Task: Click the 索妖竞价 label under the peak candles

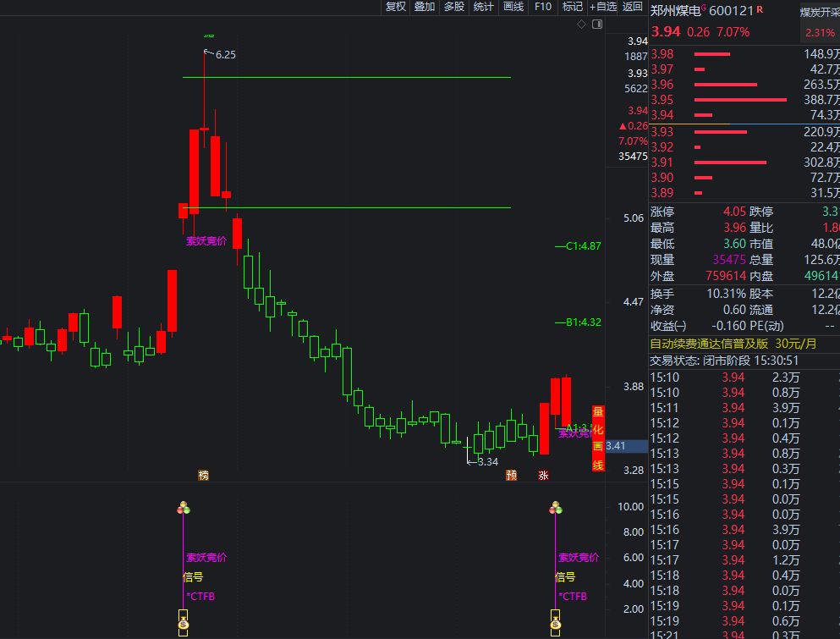Action: click(206, 241)
